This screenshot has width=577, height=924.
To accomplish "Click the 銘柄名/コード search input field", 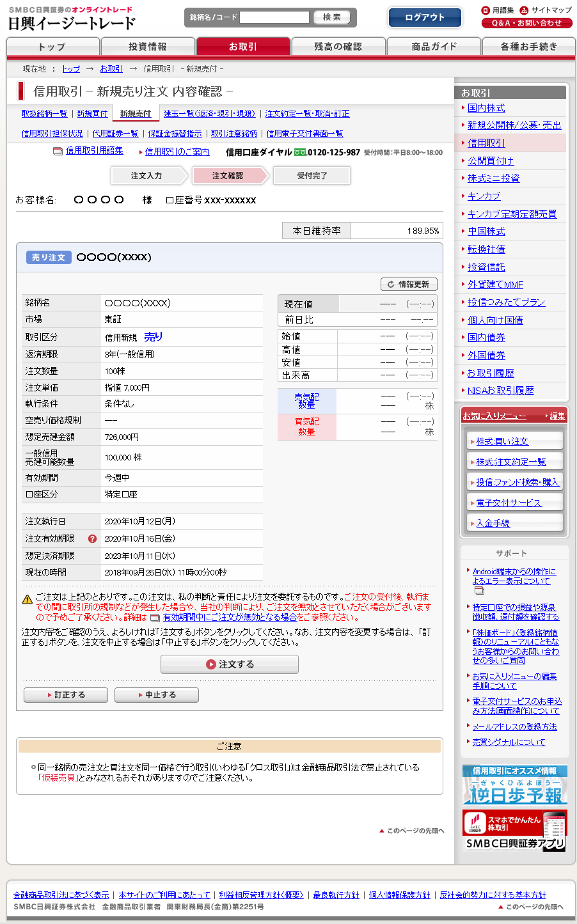I will pos(274,17).
